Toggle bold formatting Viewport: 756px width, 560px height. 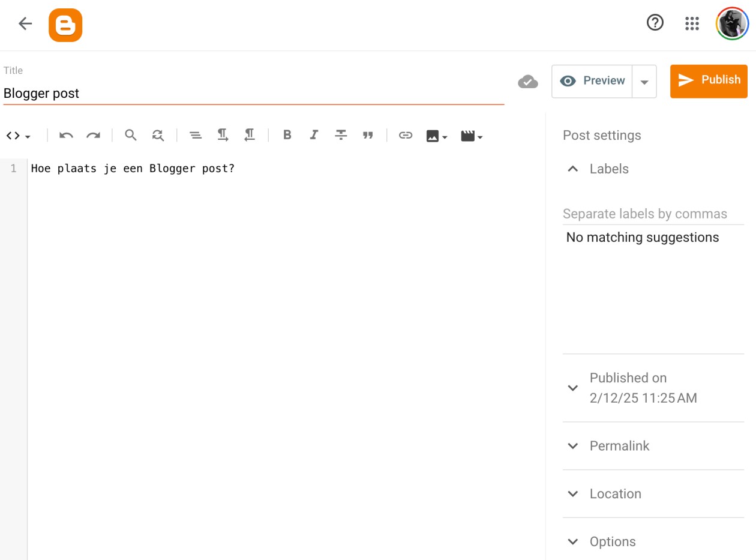tap(287, 135)
